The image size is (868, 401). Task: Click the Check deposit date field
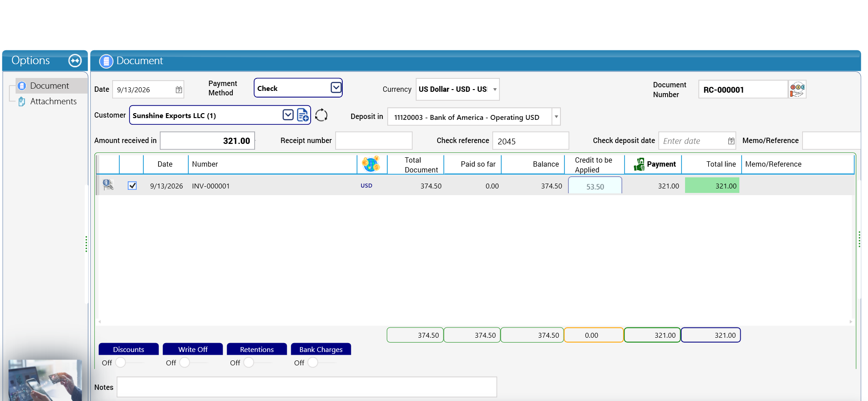pyautogui.click(x=697, y=141)
